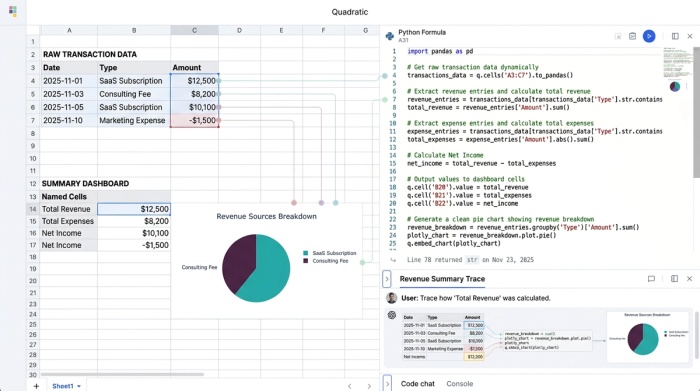Click date cell 2025-11-10
Viewport: 700px width, 391px height.
(69, 121)
